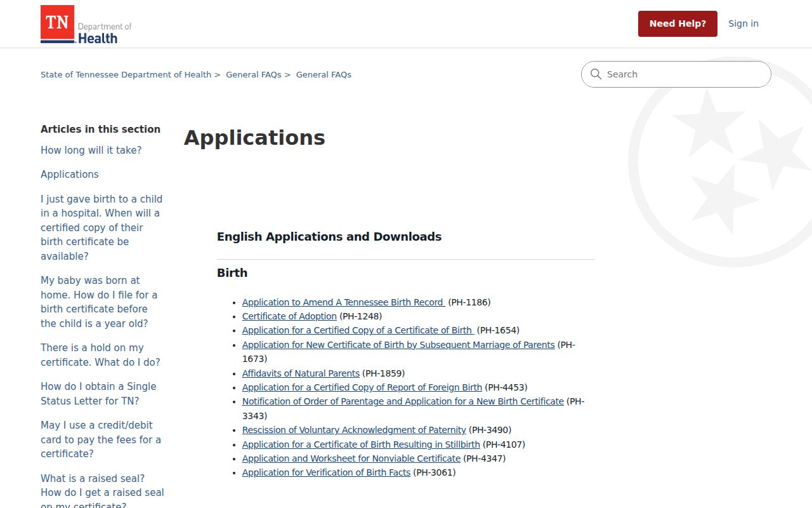
Task: Click the TN Department of Health logo
Action: 86,24
